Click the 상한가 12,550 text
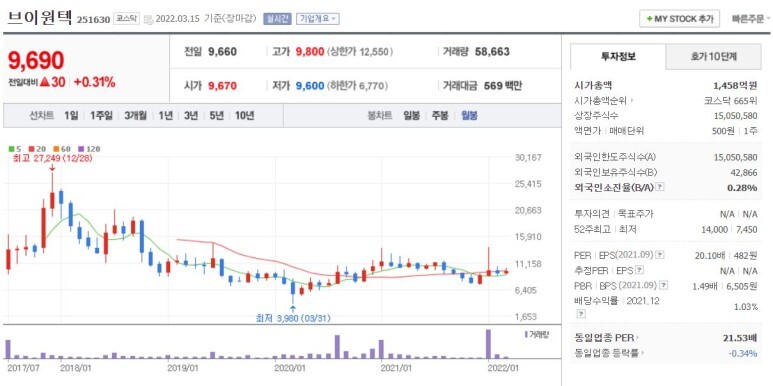The image size is (773, 386). click(x=360, y=52)
